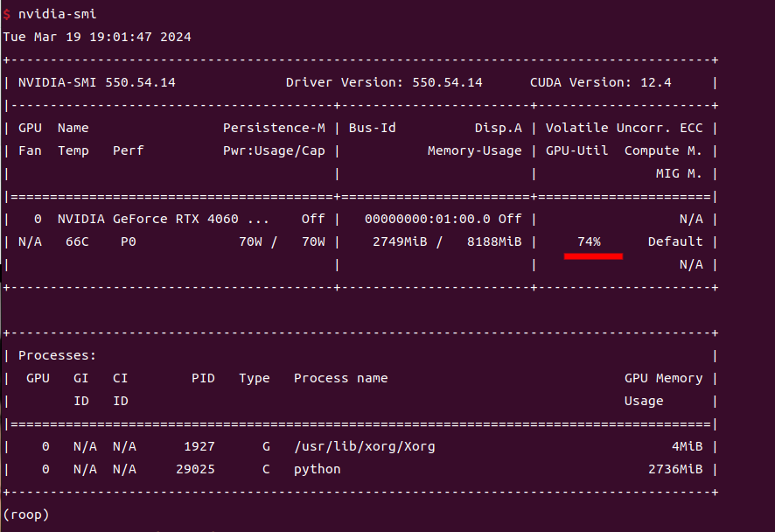
Task: Click the (roop) environment prompt
Action: click(26, 514)
